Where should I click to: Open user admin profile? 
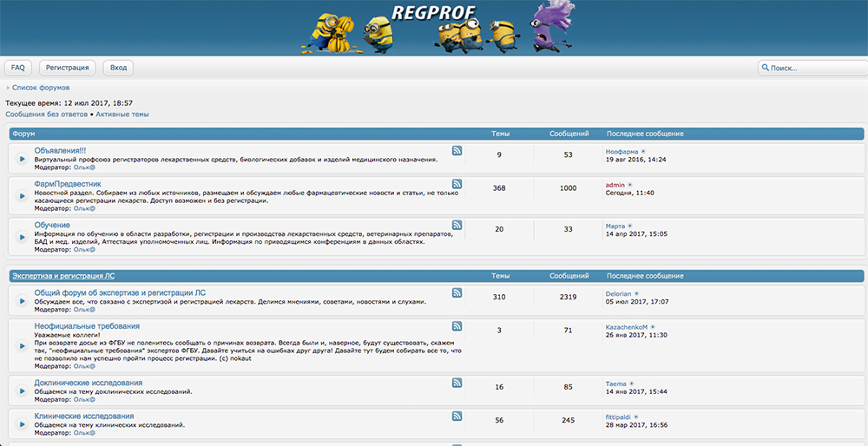(615, 185)
